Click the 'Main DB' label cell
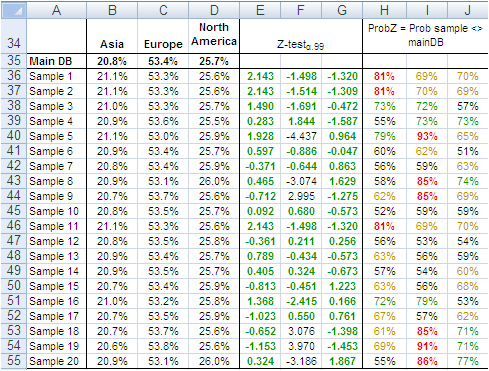Image resolution: width=489 pixels, height=371 pixels. [x=56, y=61]
